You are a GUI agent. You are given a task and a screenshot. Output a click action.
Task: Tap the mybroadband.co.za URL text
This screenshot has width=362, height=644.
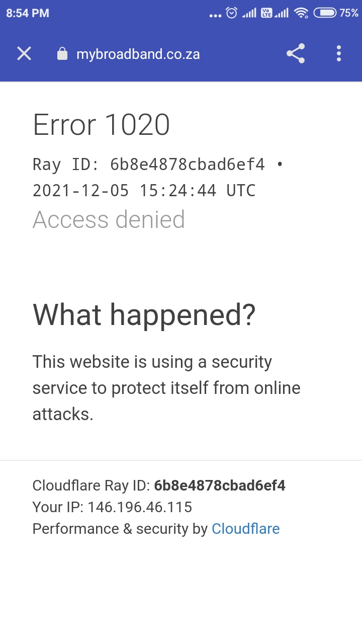(x=138, y=54)
